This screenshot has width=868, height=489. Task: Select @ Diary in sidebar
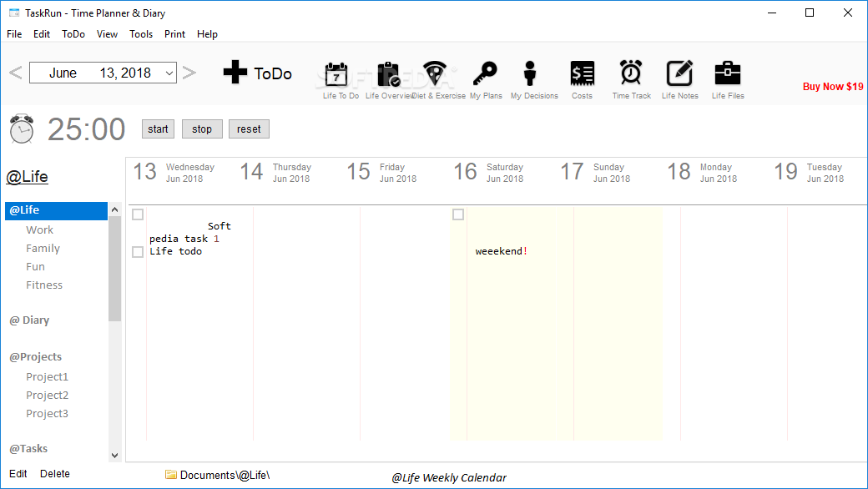pyautogui.click(x=29, y=320)
